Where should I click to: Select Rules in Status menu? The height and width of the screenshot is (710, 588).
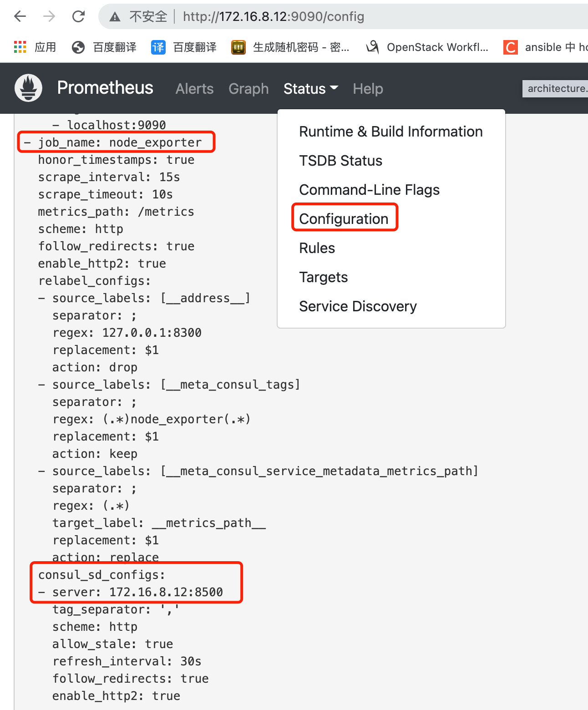pyautogui.click(x=391, y=248)
